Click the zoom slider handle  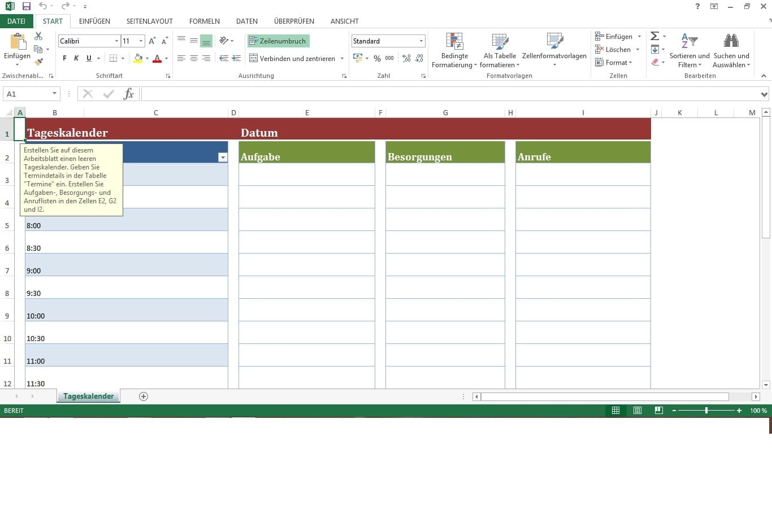706,411
